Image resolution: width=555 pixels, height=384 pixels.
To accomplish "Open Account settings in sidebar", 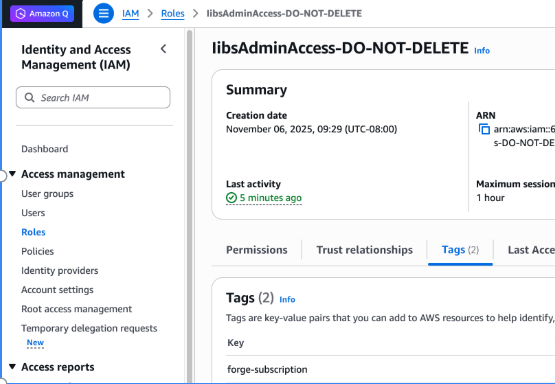I will (x=57, y=290).
